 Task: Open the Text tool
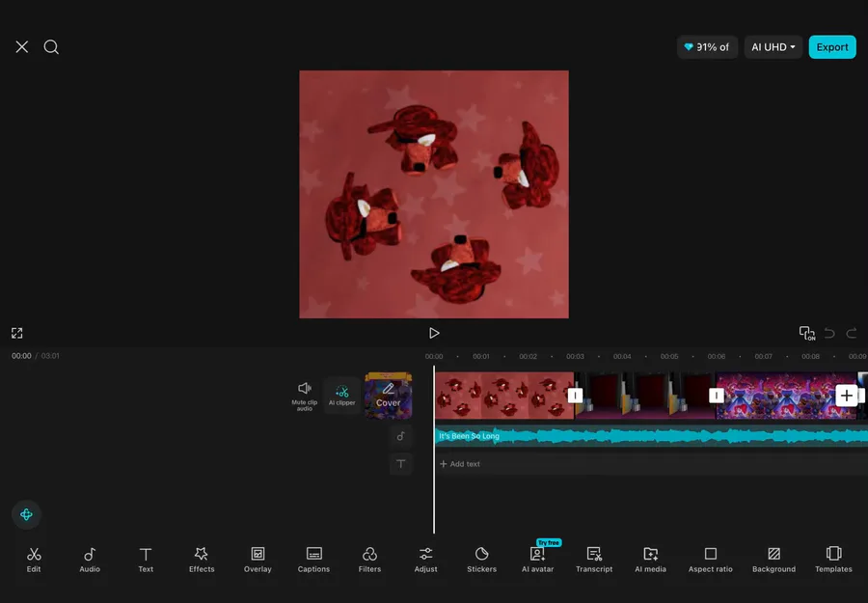tap(146, 560)
